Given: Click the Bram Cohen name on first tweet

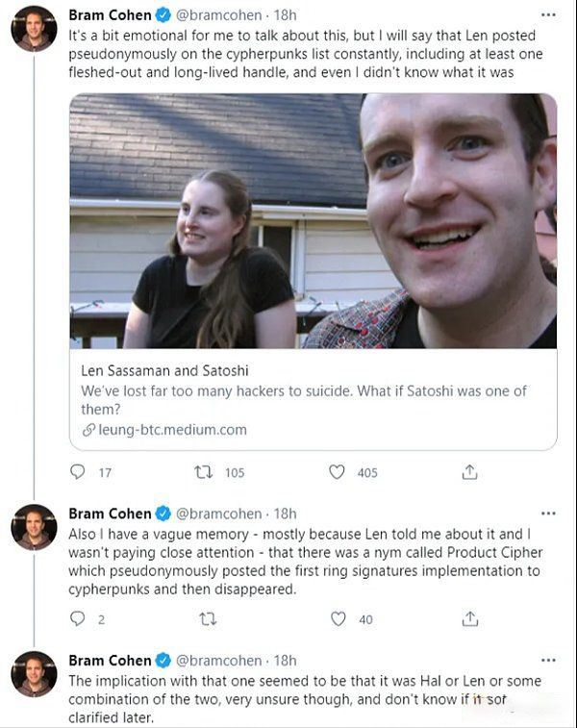Looking at the screenshot, I should point(110,15).
